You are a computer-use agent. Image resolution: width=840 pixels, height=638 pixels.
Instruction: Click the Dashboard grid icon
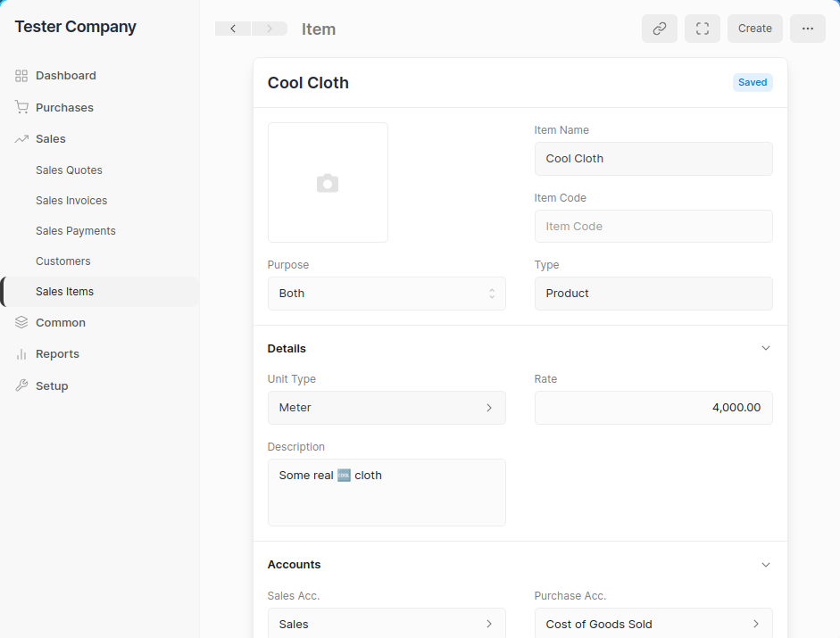coord(21,76)
